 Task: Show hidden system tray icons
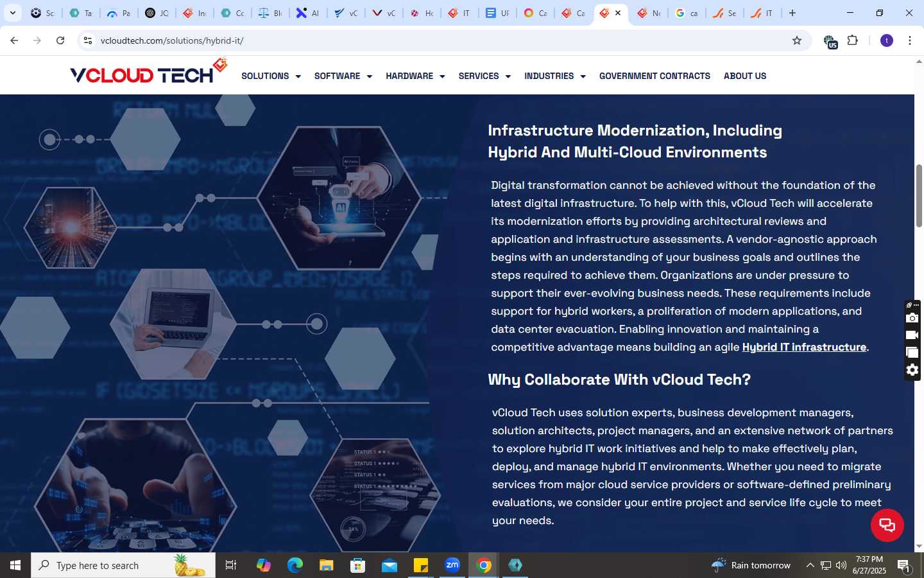[810, 565]
